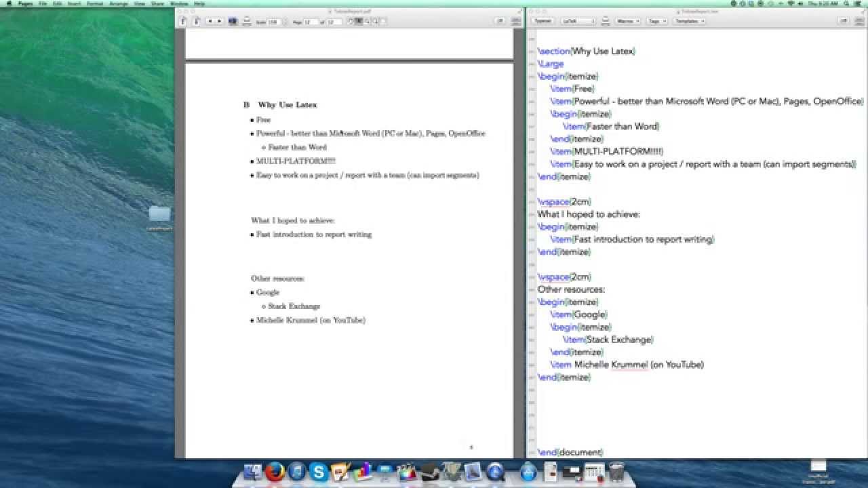Screen dimensions: 868x488
Task: Click the printer icon in the source editor toolbar
Action: [x=605, y=21]
